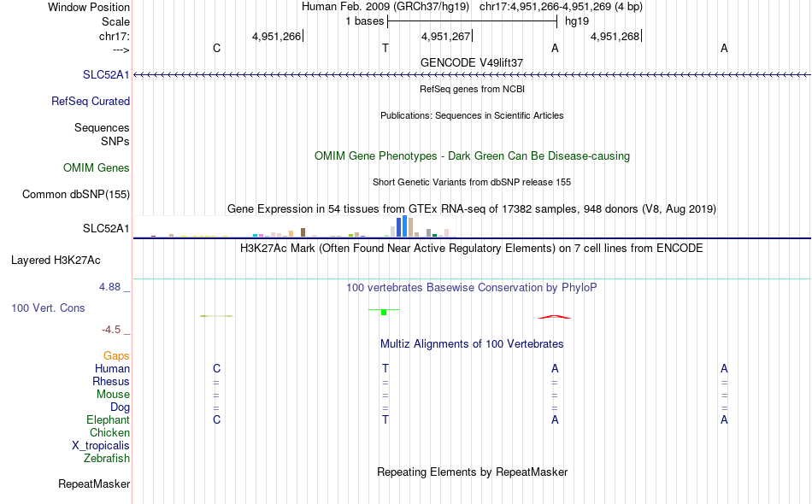Image resolution: width=812 pixels, height=504 pixels.
Task: Open Short Genetic Variants from dbSNP release 155
Action: 472,182
